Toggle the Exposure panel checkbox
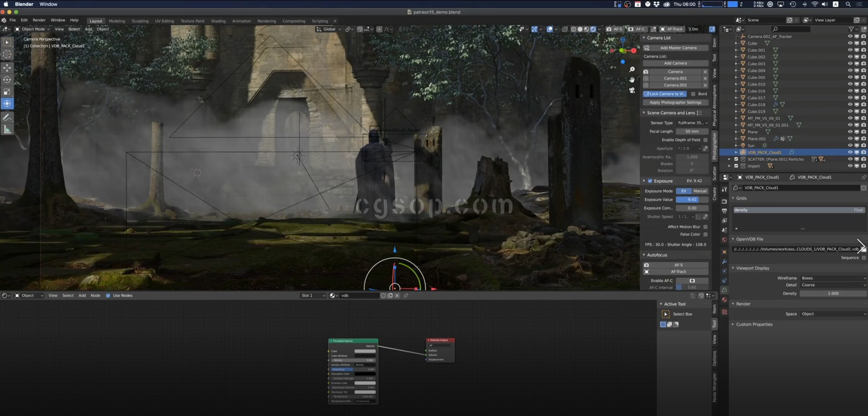Screen dimensions: 868x416 tap(650, 181)
